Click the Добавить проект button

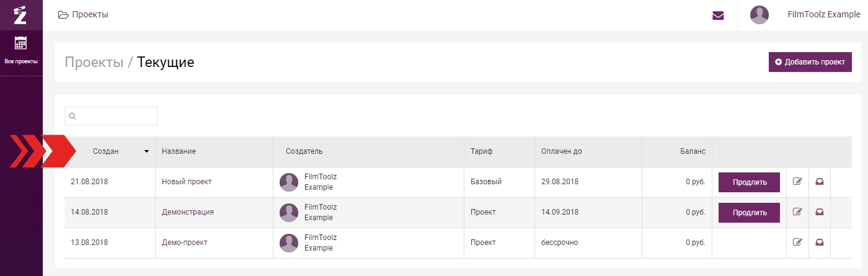[x=810, y=62]
